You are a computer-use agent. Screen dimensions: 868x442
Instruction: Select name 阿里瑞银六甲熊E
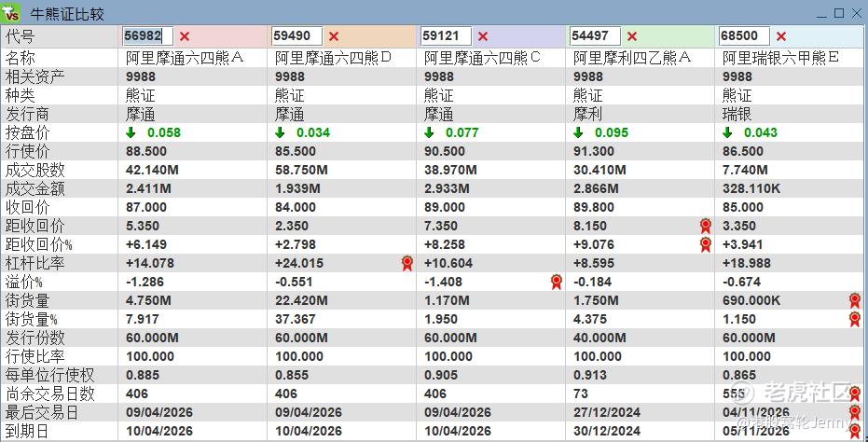coord(780,58)
